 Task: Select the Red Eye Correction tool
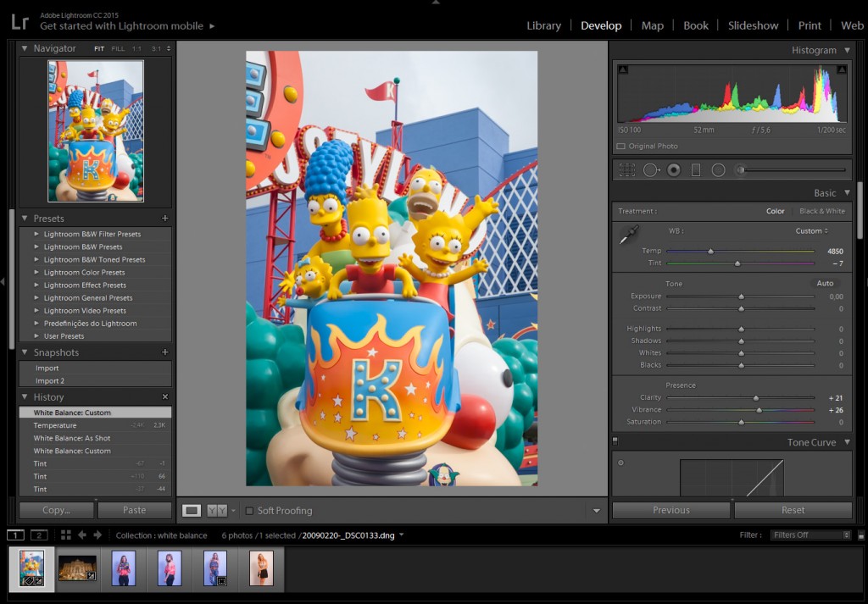click(674, 169)
